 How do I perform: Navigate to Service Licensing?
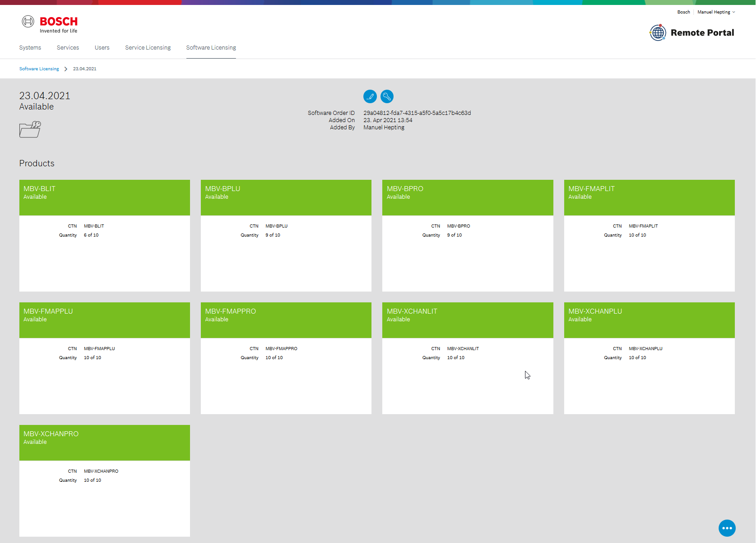click(148, 48)
